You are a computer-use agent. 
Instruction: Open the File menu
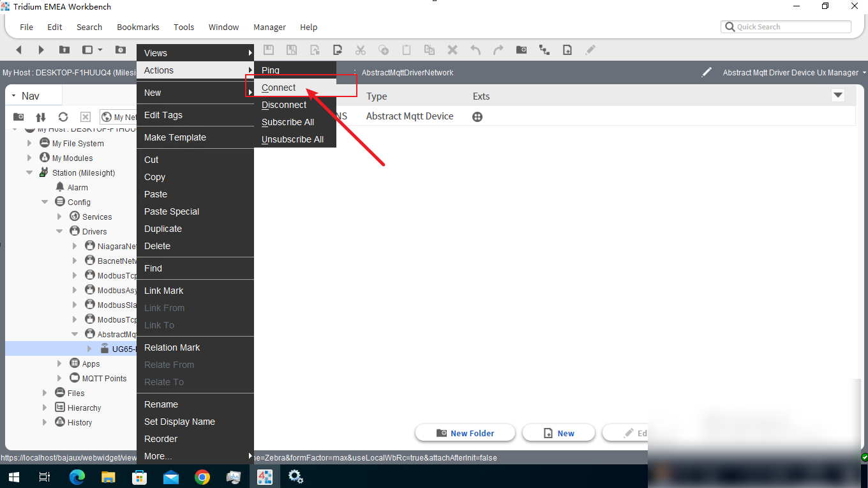tap(26, 27)
